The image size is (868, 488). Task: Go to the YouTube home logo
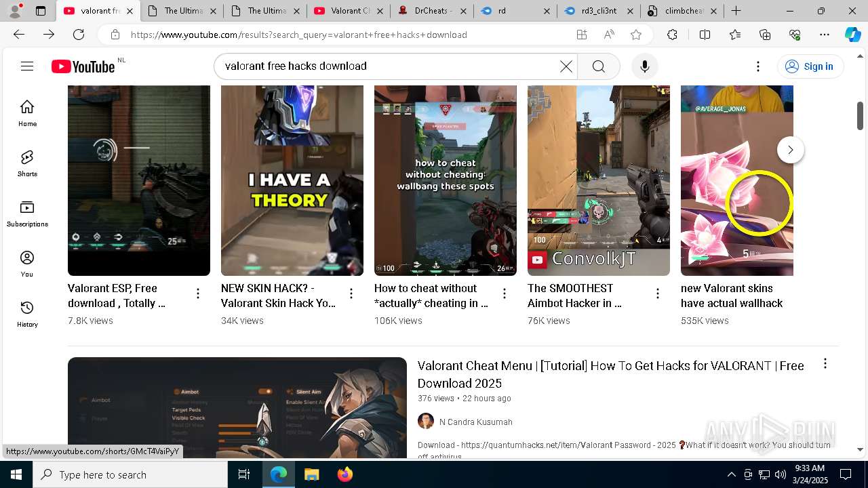pyautogui.click(x=83, y=66)
